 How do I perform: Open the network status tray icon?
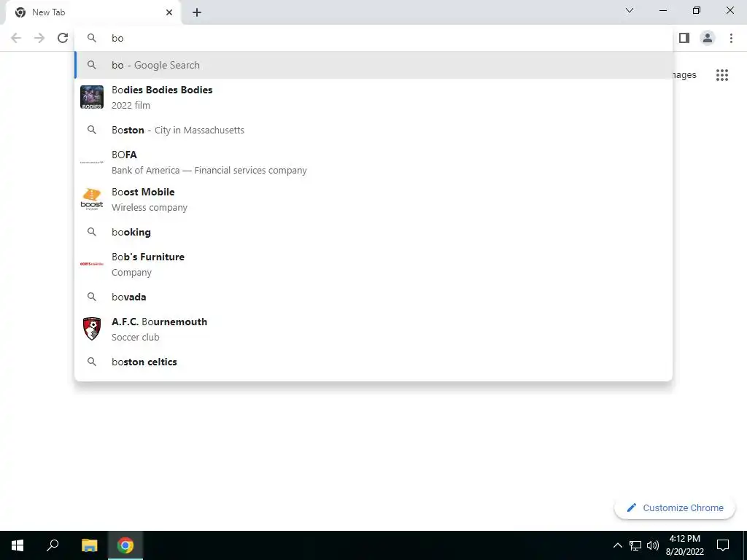pyautogui.click(x=635, y=545)
